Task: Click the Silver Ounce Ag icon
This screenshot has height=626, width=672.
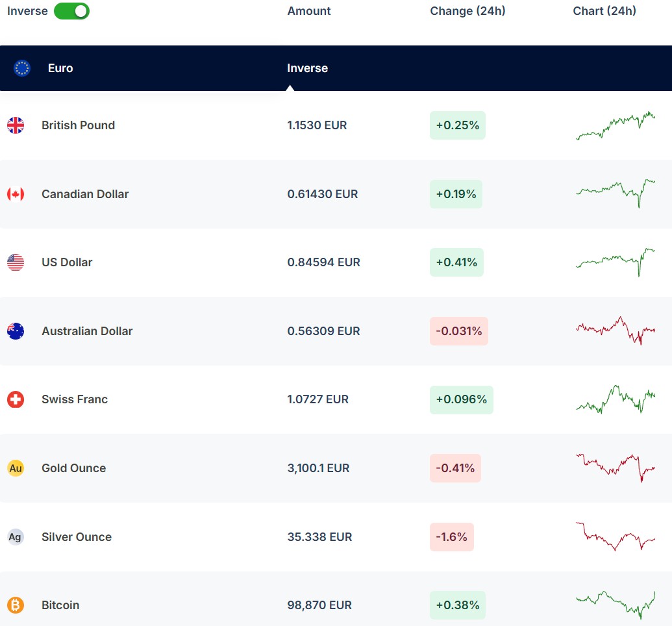Action: tap(16, 537)
